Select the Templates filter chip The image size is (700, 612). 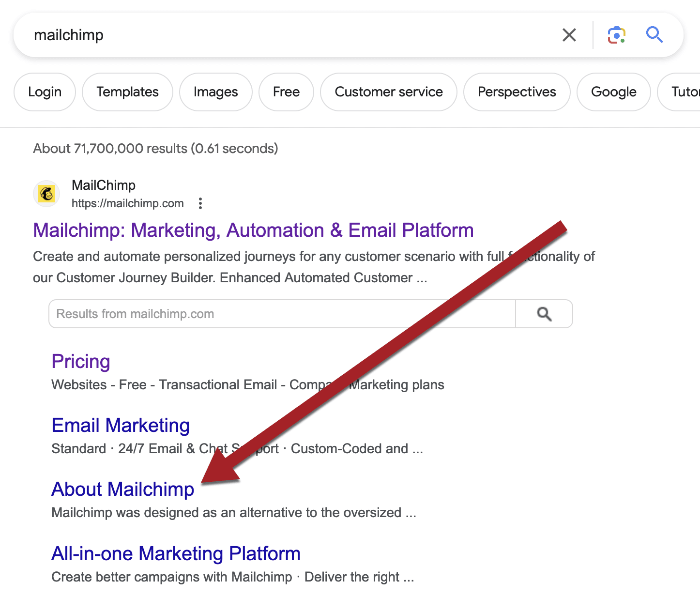click(x=127, y=92)
